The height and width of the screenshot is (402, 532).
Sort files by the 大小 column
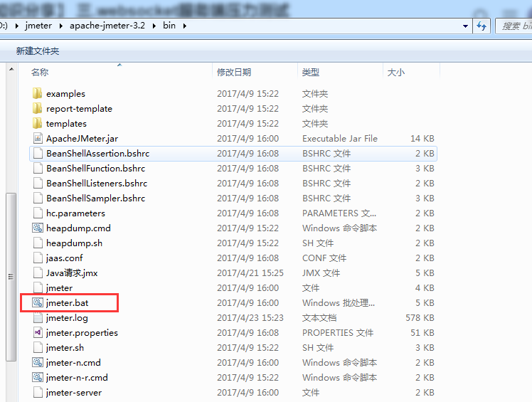click(411, 72)
